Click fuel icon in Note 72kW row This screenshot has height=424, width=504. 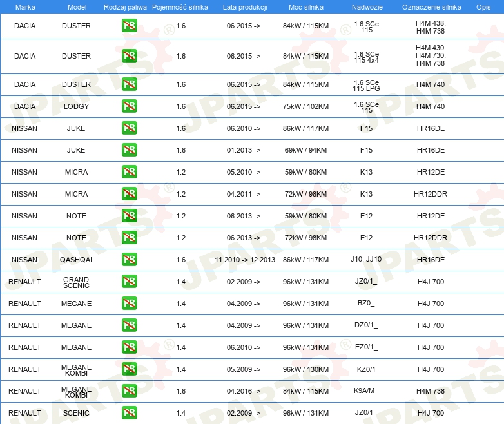[x=129, y=238]
